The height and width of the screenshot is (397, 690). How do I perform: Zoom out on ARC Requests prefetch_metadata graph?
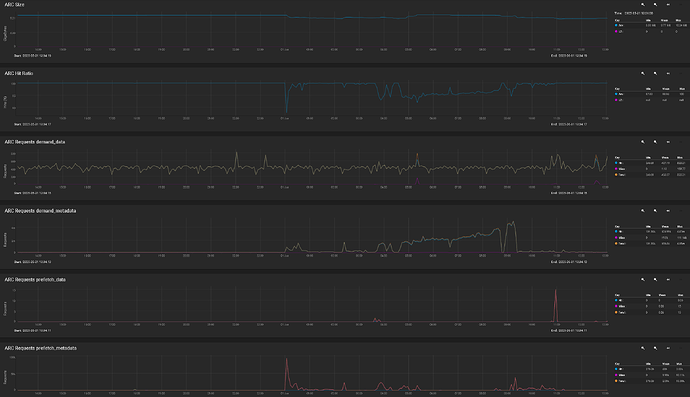pos(655,348)
